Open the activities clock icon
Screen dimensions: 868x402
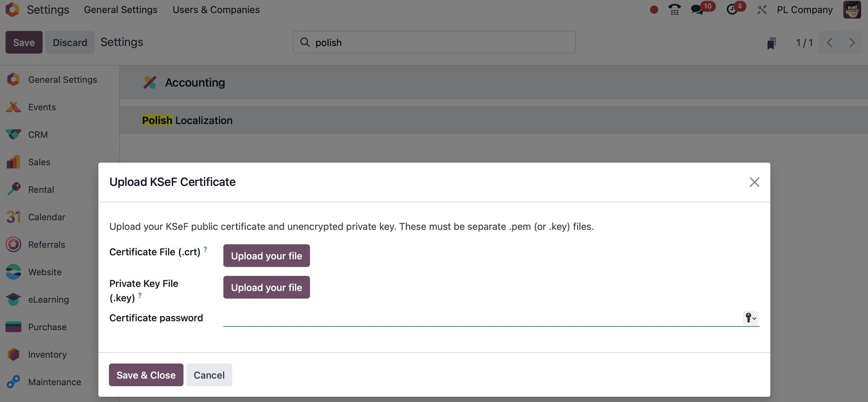pos(732,9)
